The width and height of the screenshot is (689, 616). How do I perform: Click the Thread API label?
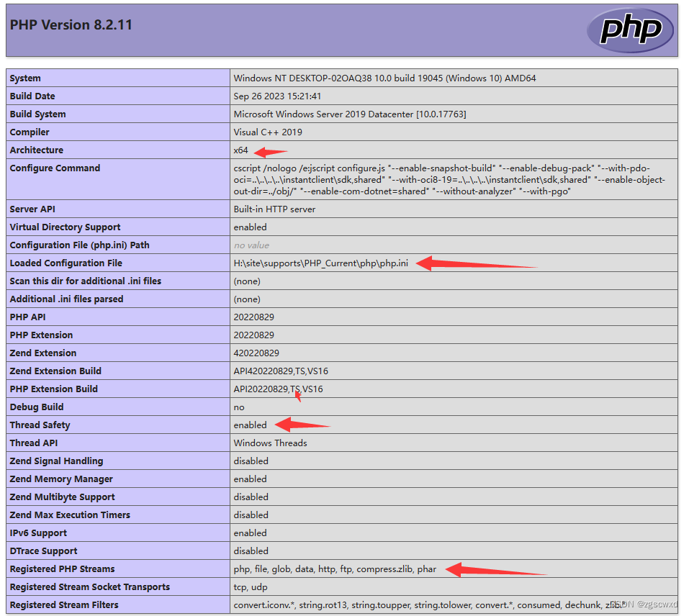click(x=33, y=443)
